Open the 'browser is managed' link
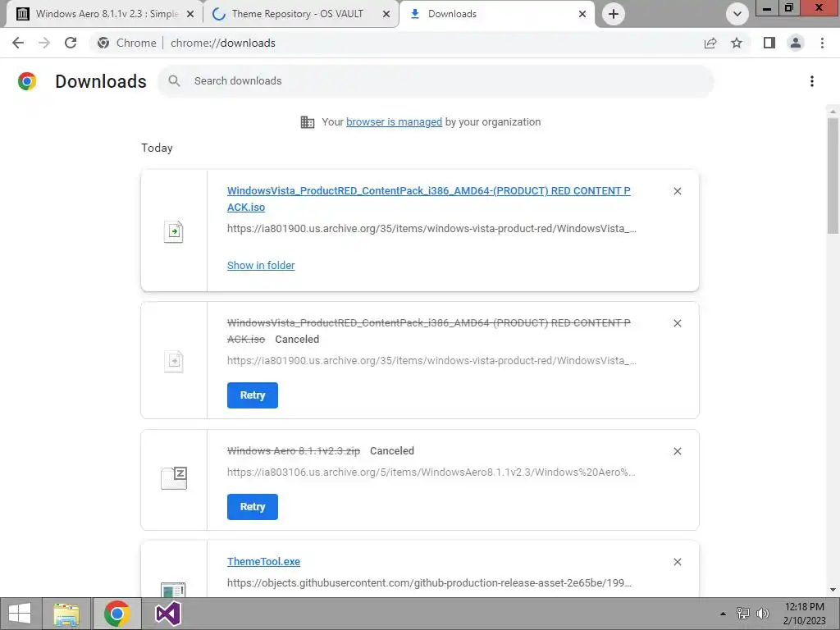840x630 pixels. tap(394, 121)
